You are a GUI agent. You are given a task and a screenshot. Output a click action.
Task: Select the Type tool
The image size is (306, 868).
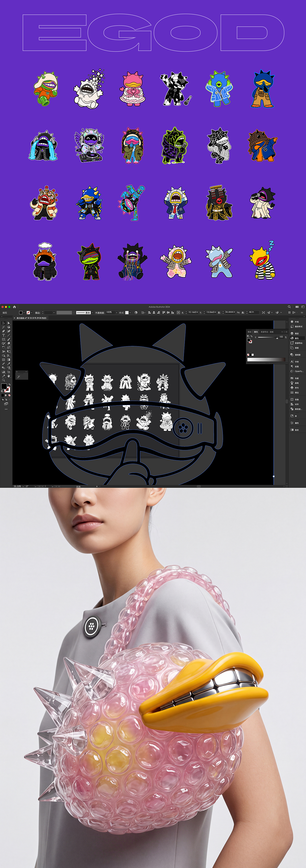pyautogui.click(x=3, y=335)
